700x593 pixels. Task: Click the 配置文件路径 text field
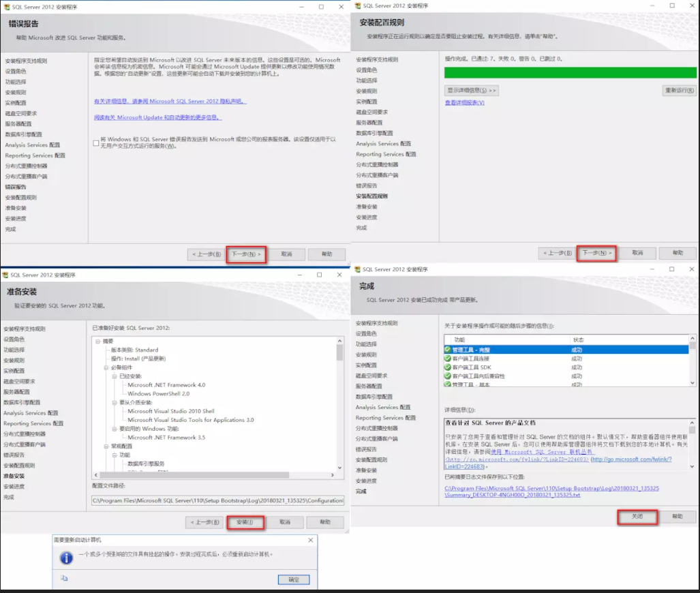click(218, 500)
